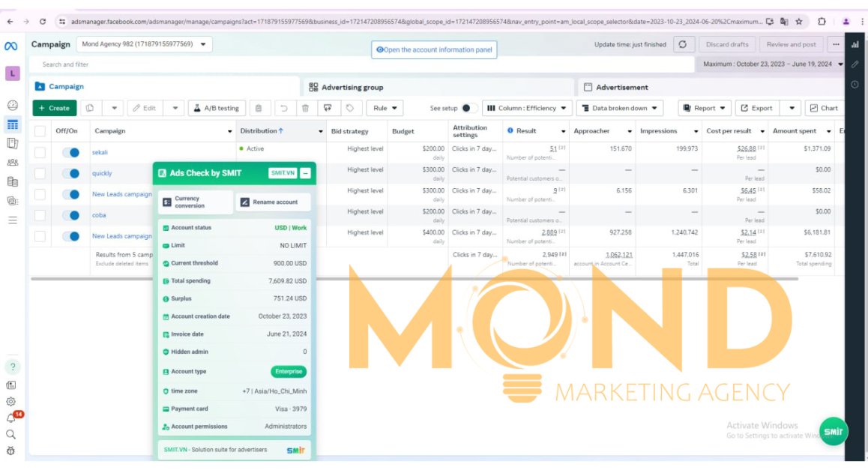Click the A/B testing button
Image resolution: width=868 pixels, height=470 pixels.
[x=217, y=108]
